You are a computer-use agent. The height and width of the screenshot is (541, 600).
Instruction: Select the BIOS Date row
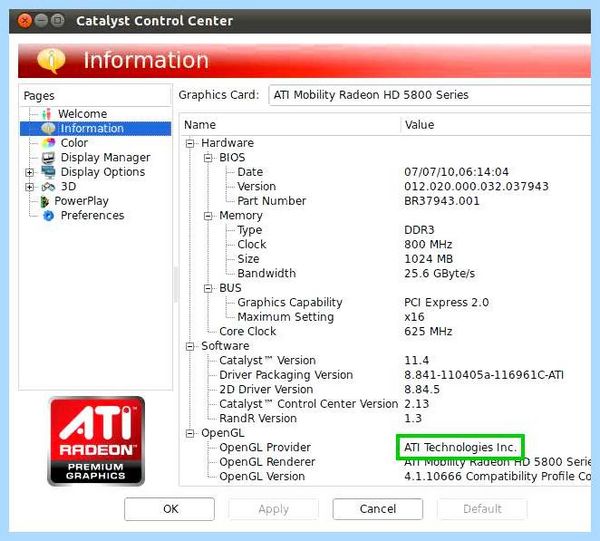[385, 172]
